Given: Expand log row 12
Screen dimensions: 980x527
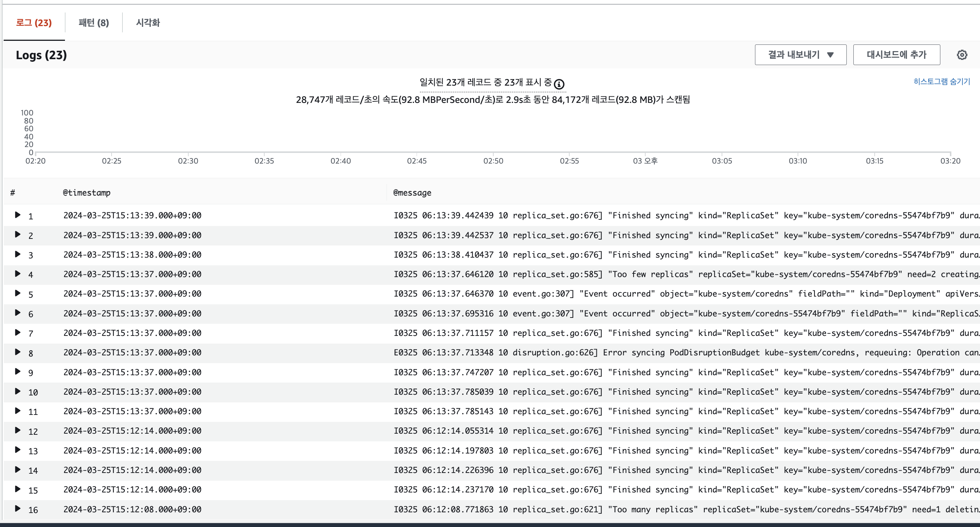Looking at the screenshot, I should [x=18, y=430].
